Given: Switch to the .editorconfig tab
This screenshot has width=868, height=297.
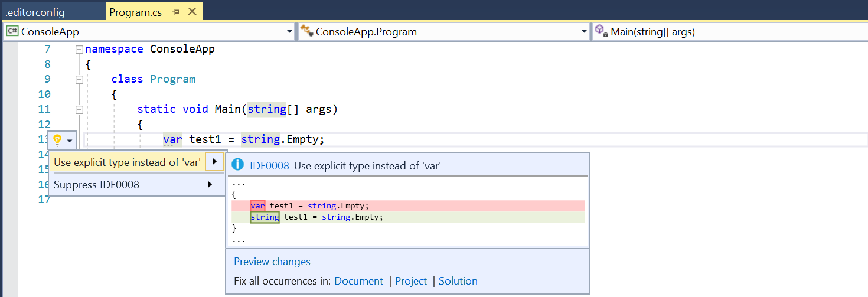Looking at the screenshot, I should [x=35, y=12].
